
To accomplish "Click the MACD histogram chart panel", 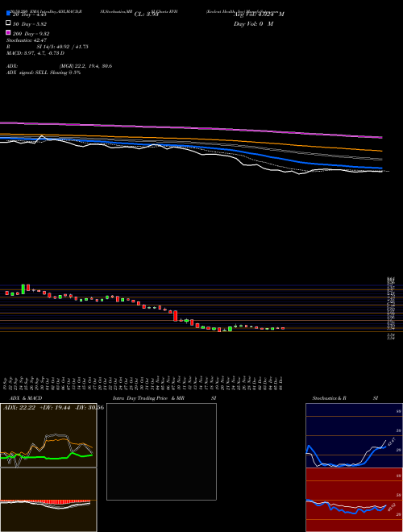I will [x=48, y=500].
